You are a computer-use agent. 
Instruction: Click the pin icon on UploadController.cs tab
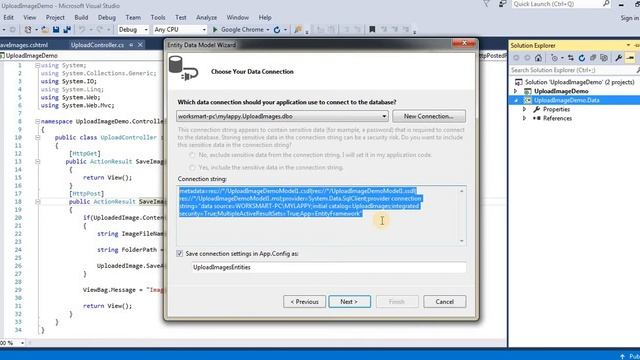click(x=131, y=45)
